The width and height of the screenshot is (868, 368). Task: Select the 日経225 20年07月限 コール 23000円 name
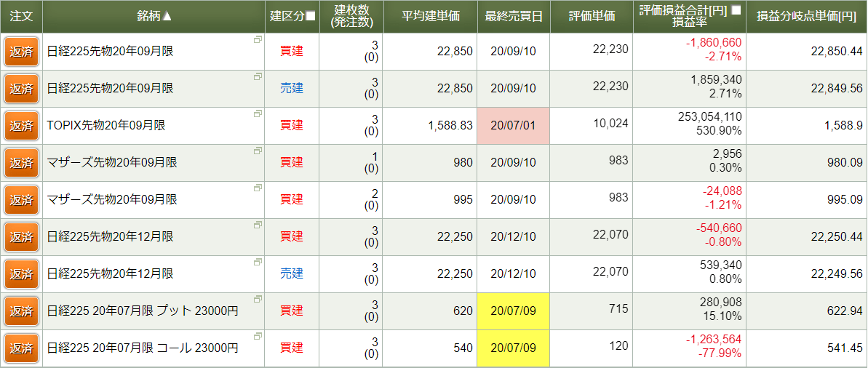tap(143, 348)
